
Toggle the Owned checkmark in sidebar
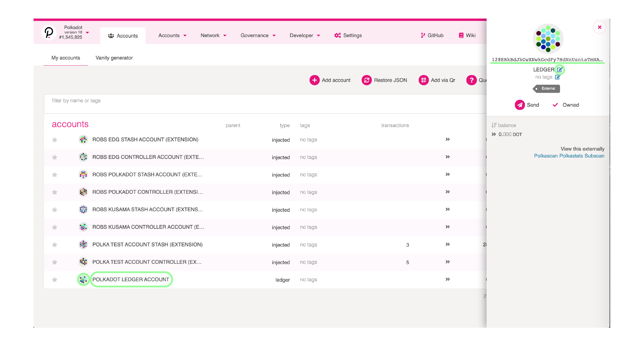555,105
